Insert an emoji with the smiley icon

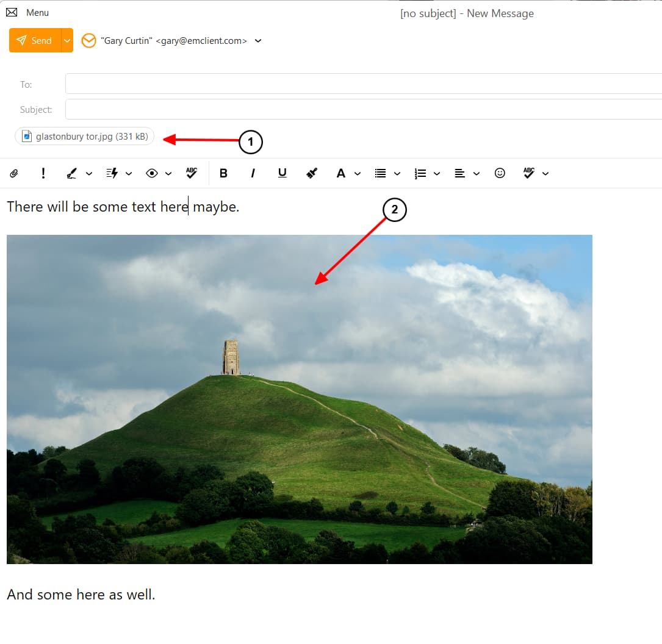point(500,173)
